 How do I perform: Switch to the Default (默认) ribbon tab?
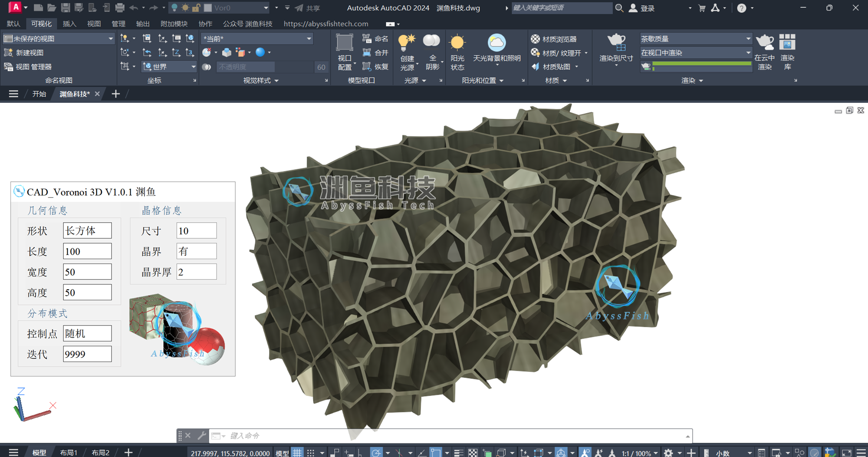[13, 24]
